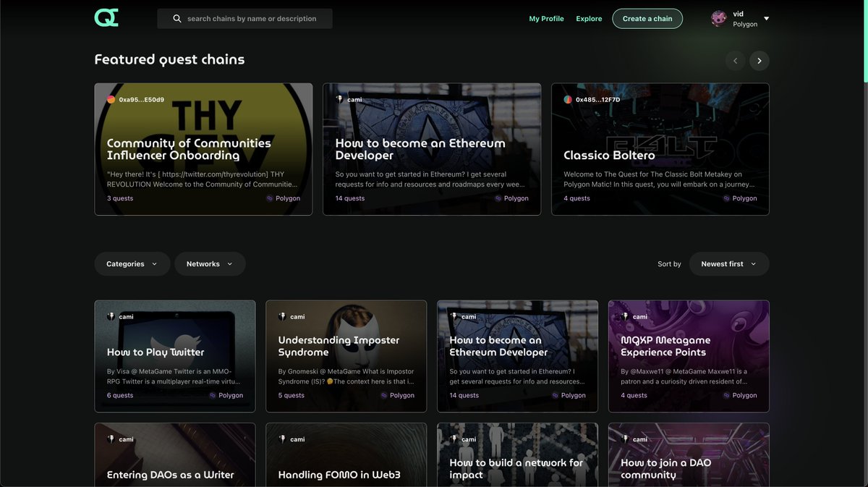This screenshot has height=487, width=868.
Task: Click the 0xa95...E50d9 avatar icon
Action: click(x=111, y=99)
